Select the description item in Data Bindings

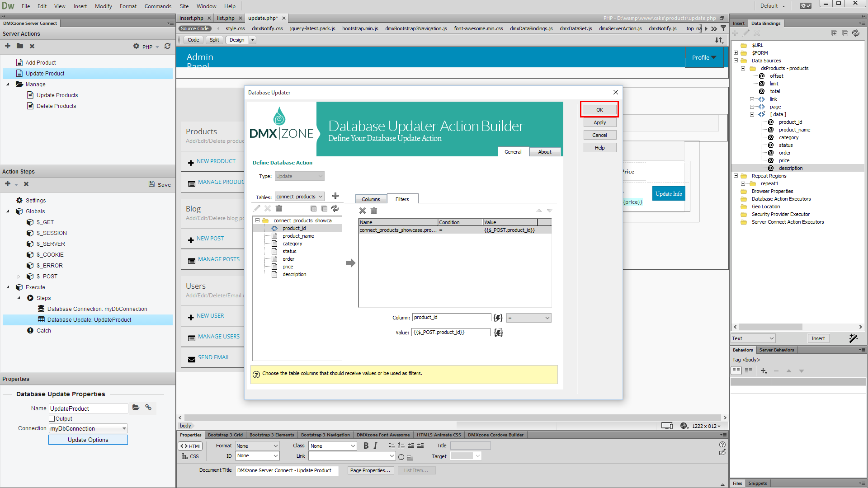coord(791,168)
